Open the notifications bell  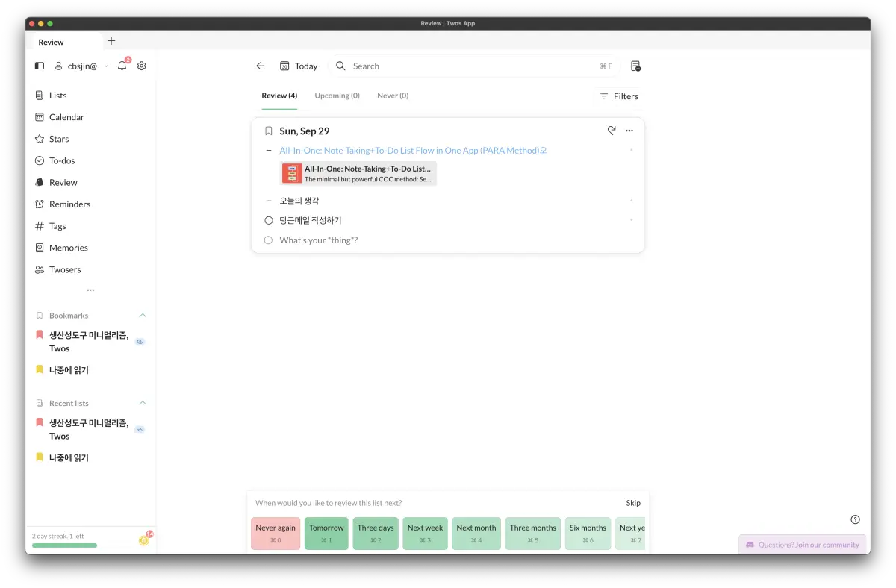pyautogui.click(x=122, y=66)
